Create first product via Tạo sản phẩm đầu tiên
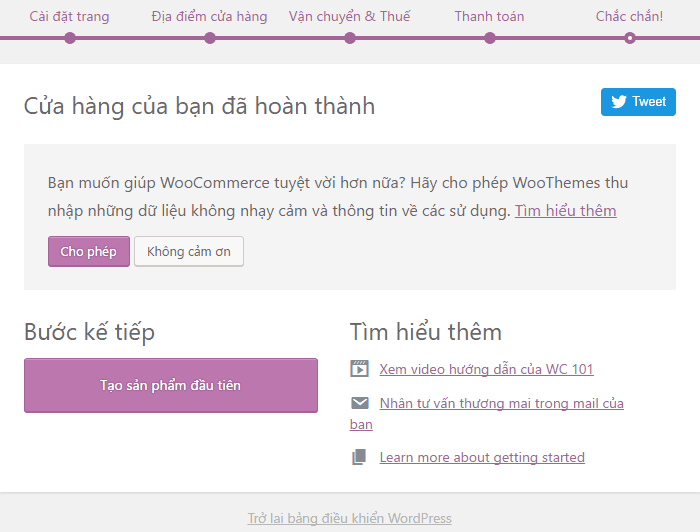 (171, 385)
